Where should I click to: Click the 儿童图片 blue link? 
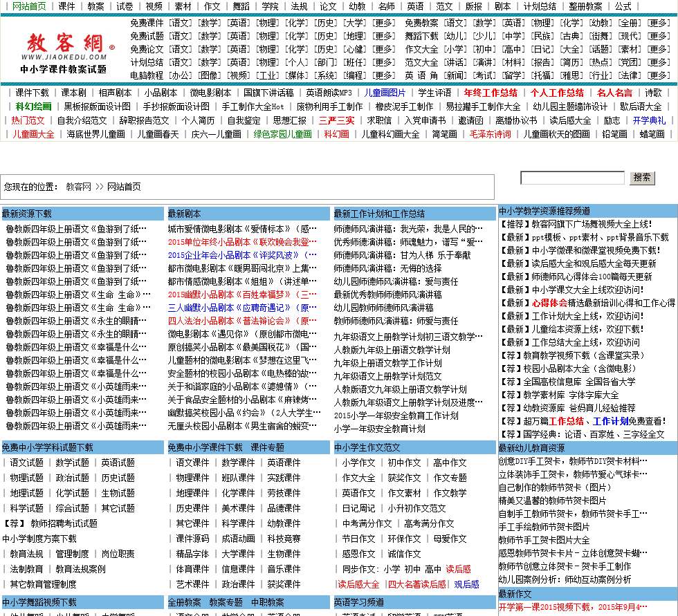(x=385, y=93)
